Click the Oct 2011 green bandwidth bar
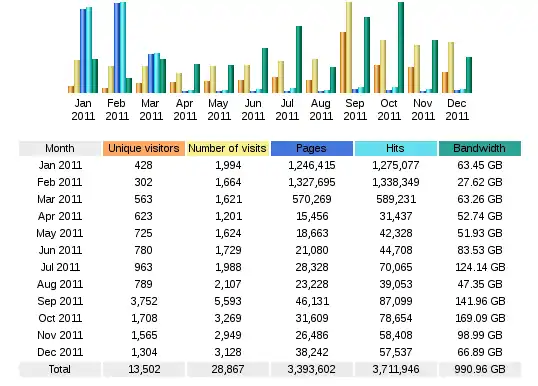The height and width of the screenshot is (386, 538). (401, 47)
